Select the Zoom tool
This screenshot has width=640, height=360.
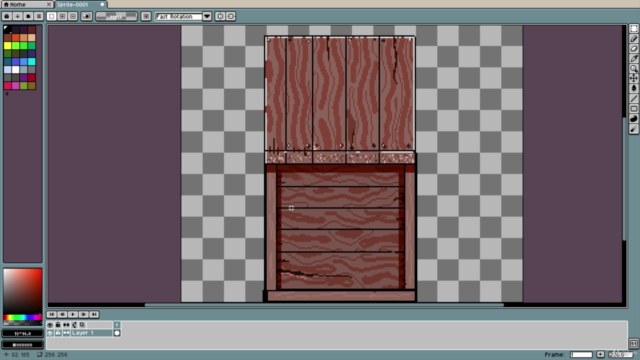[x=633, y=69]
